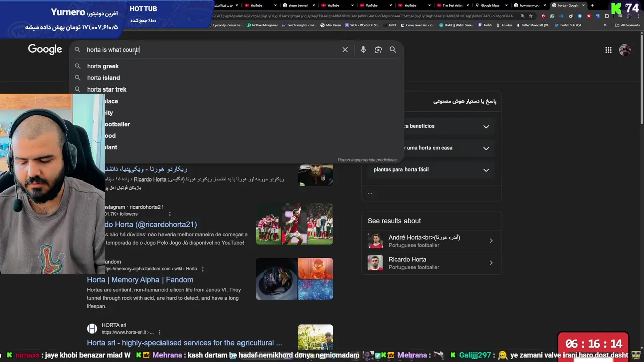This screenshot has width=644, height=362.
Task: Bookmark this page with the star icon
Action: point(531,16)
